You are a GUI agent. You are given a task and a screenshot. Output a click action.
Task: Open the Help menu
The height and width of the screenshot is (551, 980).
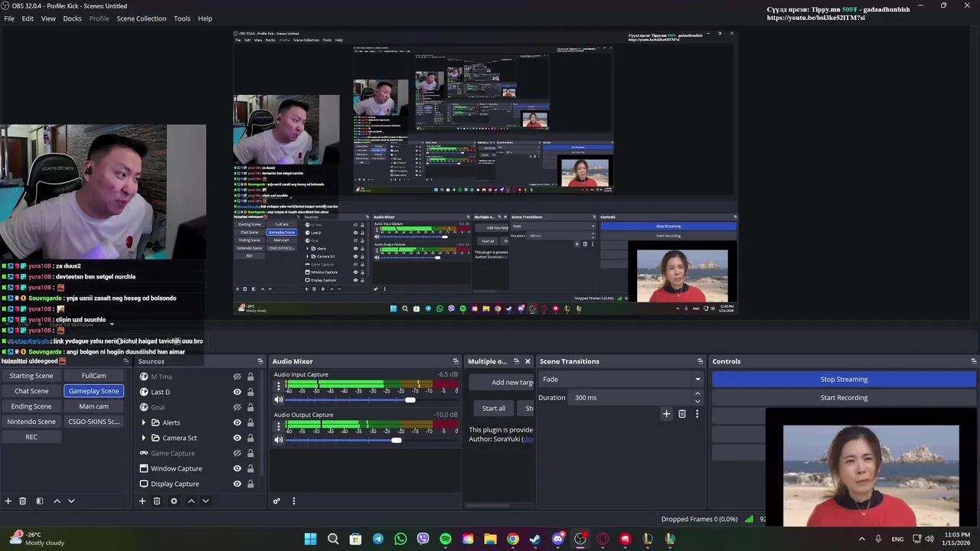[205, 18]
